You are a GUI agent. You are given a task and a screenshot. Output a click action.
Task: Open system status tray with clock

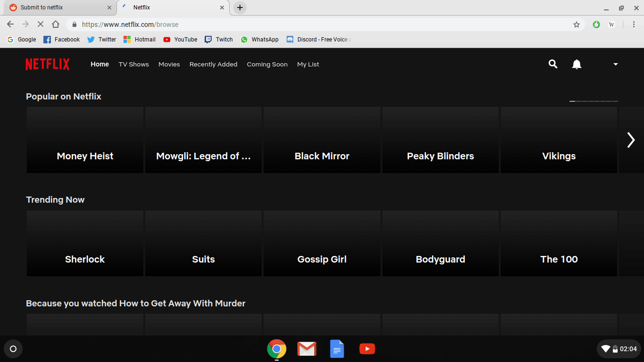tap(619, 349)
